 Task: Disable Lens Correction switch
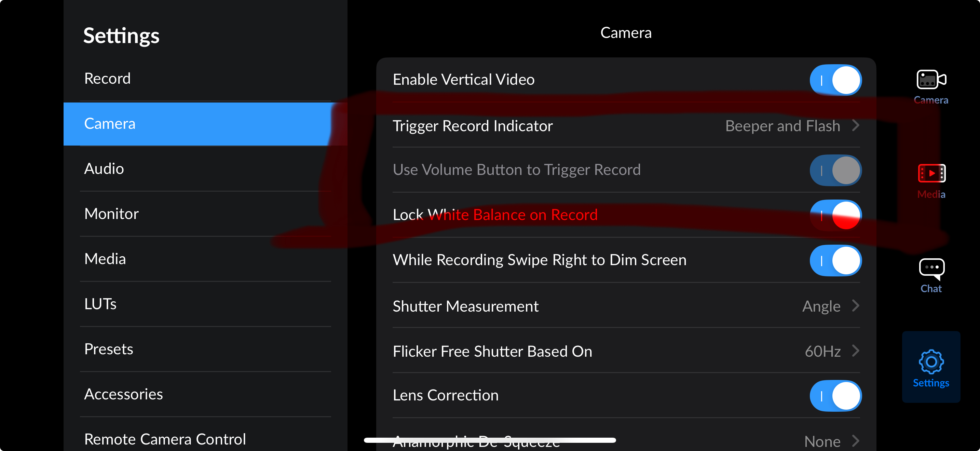click(x=835, y=396)
